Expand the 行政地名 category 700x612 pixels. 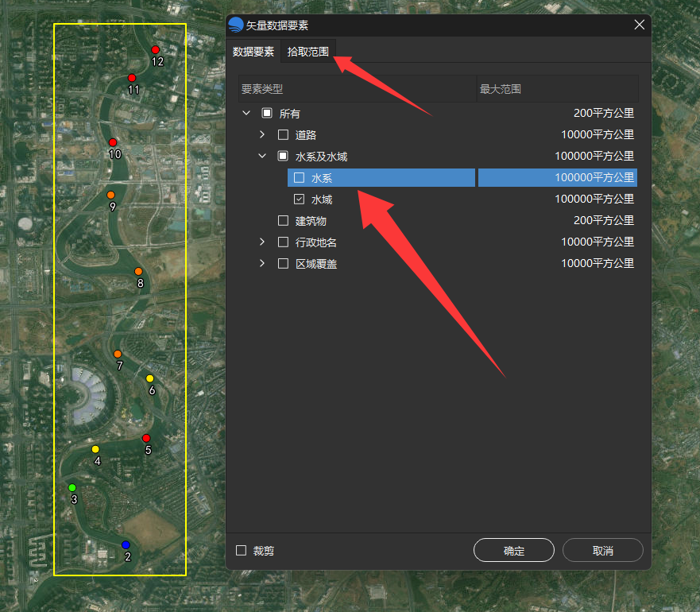pyautogui.click(x=262, y=242)
